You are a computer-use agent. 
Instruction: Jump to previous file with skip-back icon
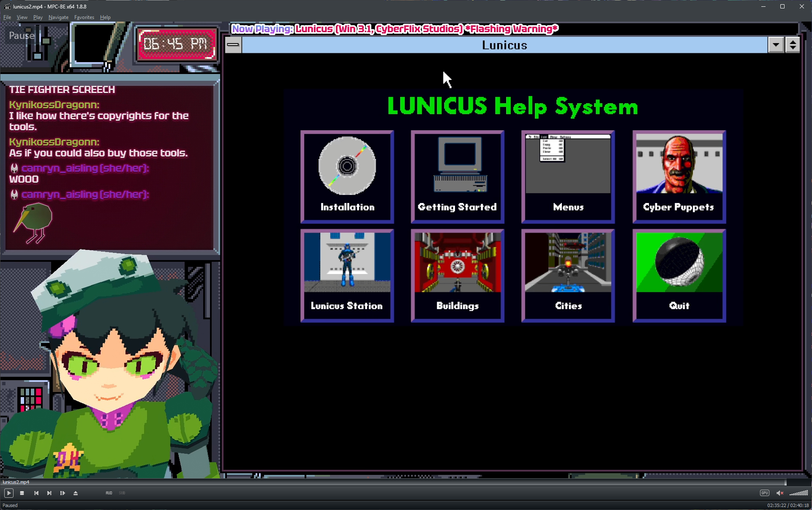[36, 493]
